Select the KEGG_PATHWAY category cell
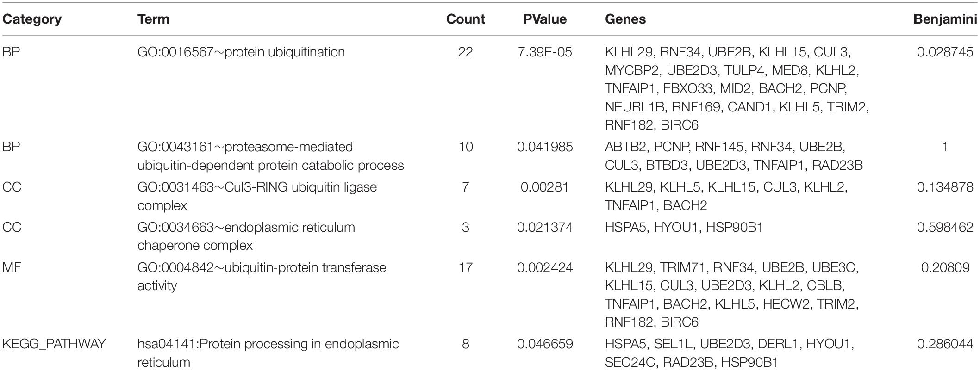980x371 pixels. [x=54, y=344]
